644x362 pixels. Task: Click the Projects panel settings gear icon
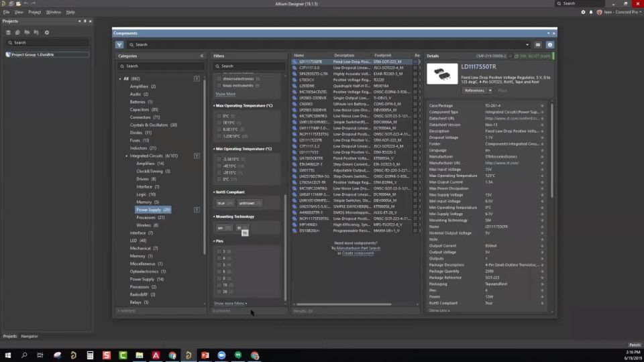(x=47, y=32)
